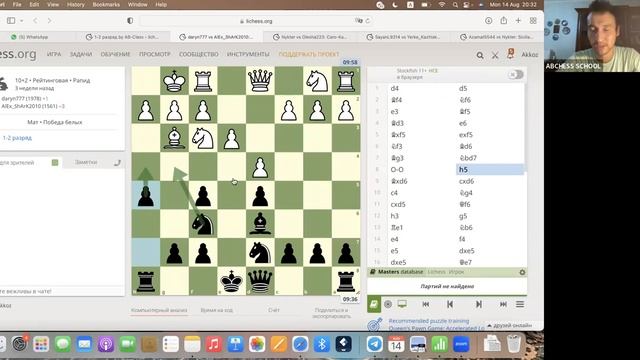Viewport: 640px width, 360px height.
Task: Click the ПОДДЕРЖАТЬ ПРОЕКТ link
Action: pyautogui.click(x=309, y=54)
